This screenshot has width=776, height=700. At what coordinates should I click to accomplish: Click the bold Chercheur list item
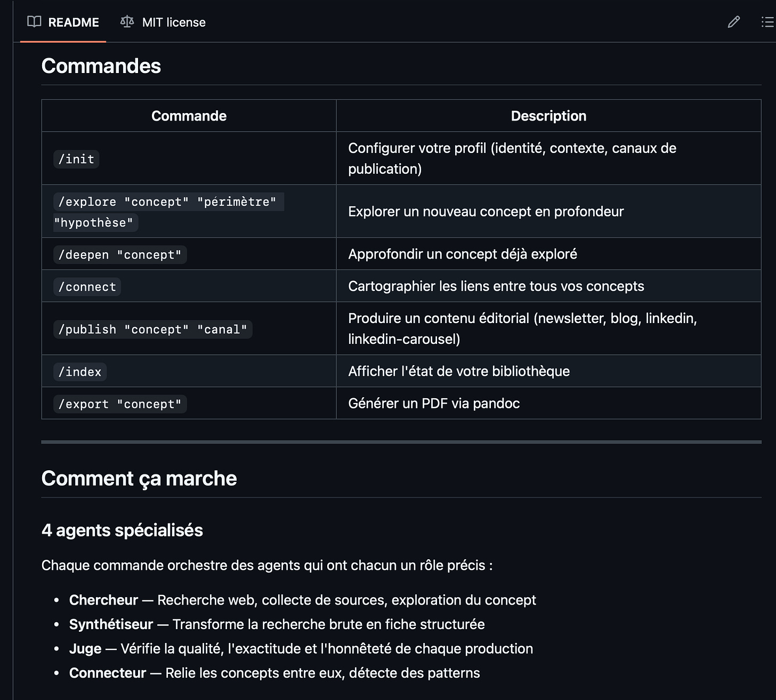(x=103, y=600)
